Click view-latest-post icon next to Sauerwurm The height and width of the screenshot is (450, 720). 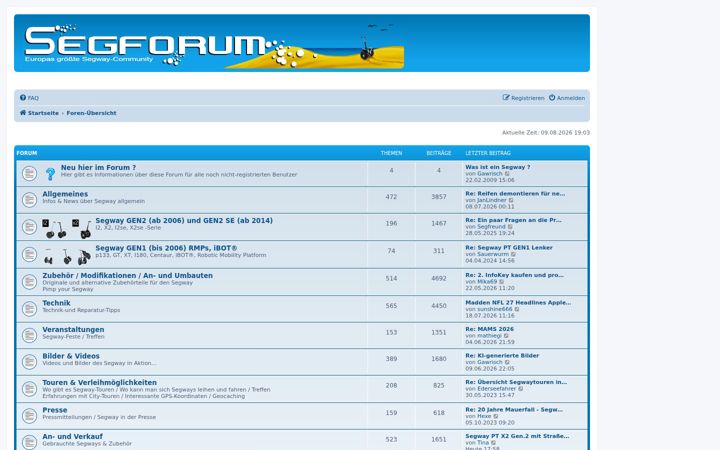(514, 255)
